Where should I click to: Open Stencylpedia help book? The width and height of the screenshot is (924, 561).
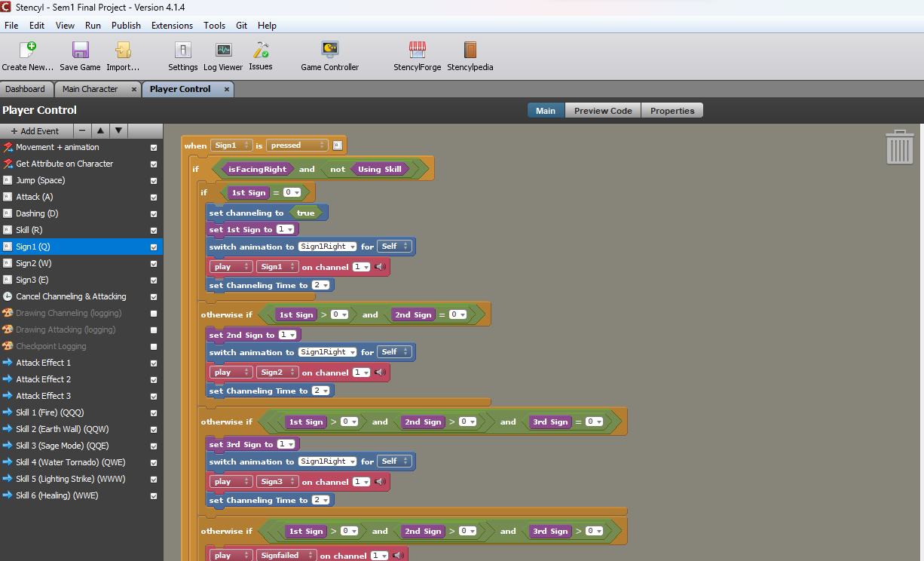470,51
